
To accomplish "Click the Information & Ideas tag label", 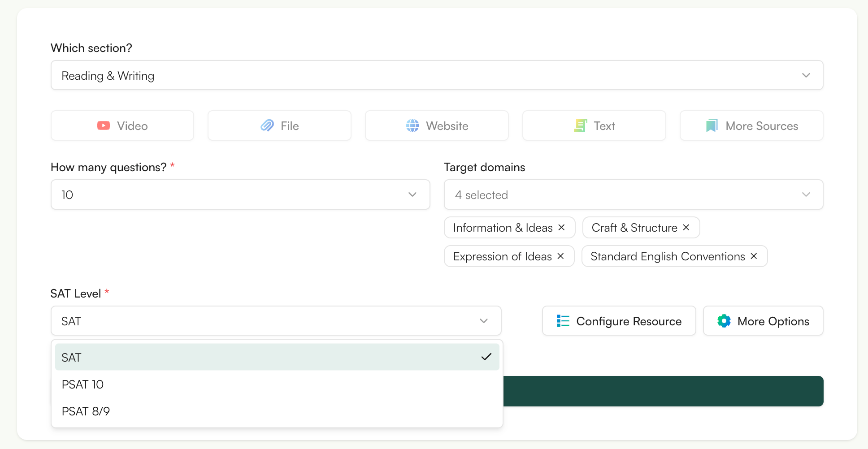I will tap(503, 228).
